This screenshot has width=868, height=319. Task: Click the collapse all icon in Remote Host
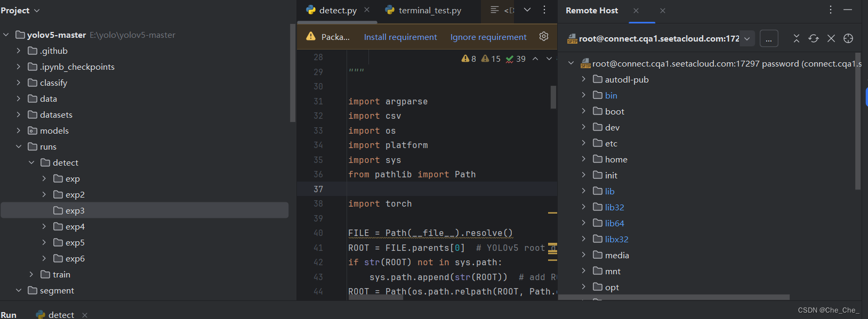[796, 38]
